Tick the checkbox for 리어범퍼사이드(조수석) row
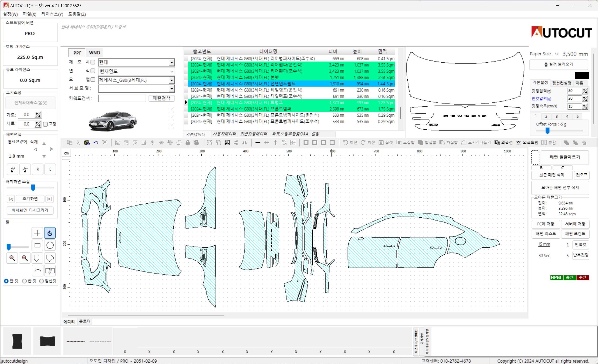The height and width of the screenshot is (364, 598). (186, 58)
